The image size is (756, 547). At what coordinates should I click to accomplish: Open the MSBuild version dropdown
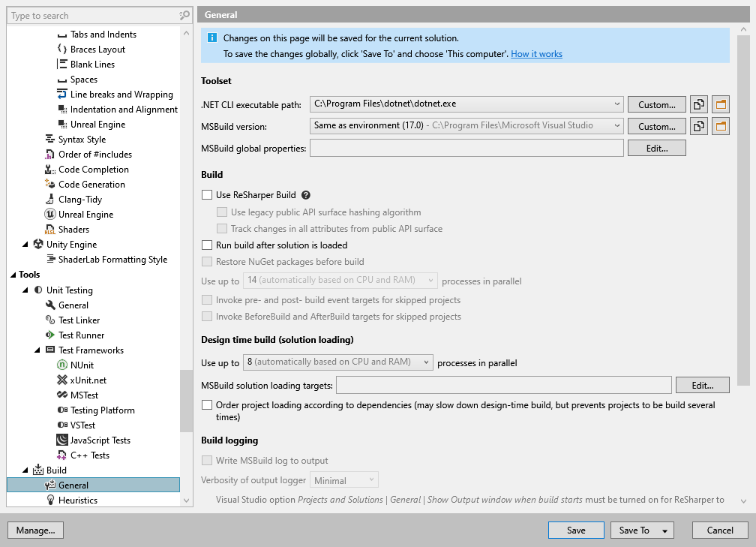pyautogui.click(x=616, y=126)
